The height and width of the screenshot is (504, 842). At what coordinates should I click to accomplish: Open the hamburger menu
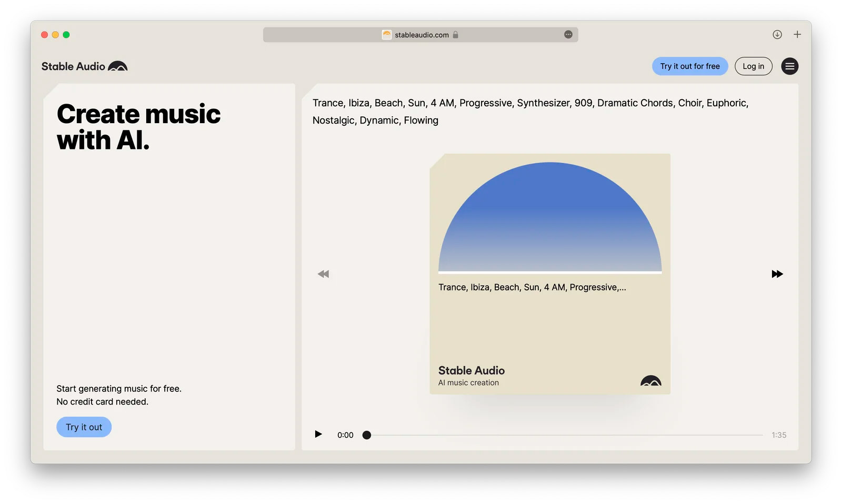click(789, 66)
